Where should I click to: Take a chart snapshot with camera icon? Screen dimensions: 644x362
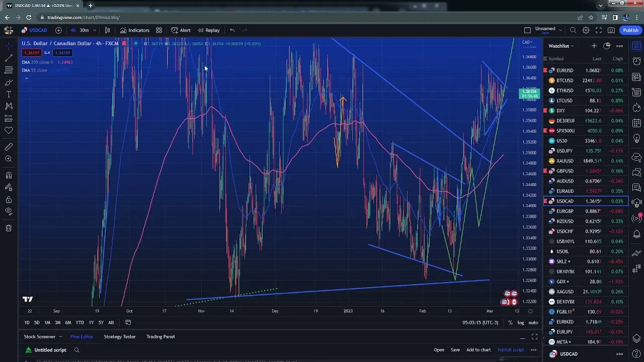point(611,30)
